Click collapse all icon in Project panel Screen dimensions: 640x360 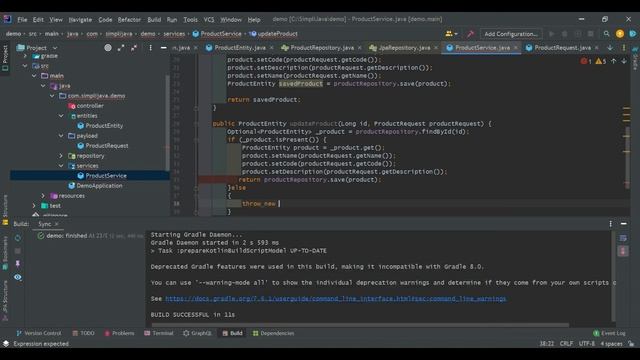[134, 48]
